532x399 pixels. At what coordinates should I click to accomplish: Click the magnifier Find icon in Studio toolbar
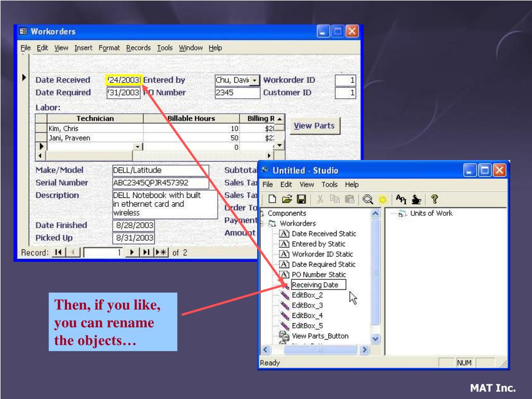(x=368, y=199)
